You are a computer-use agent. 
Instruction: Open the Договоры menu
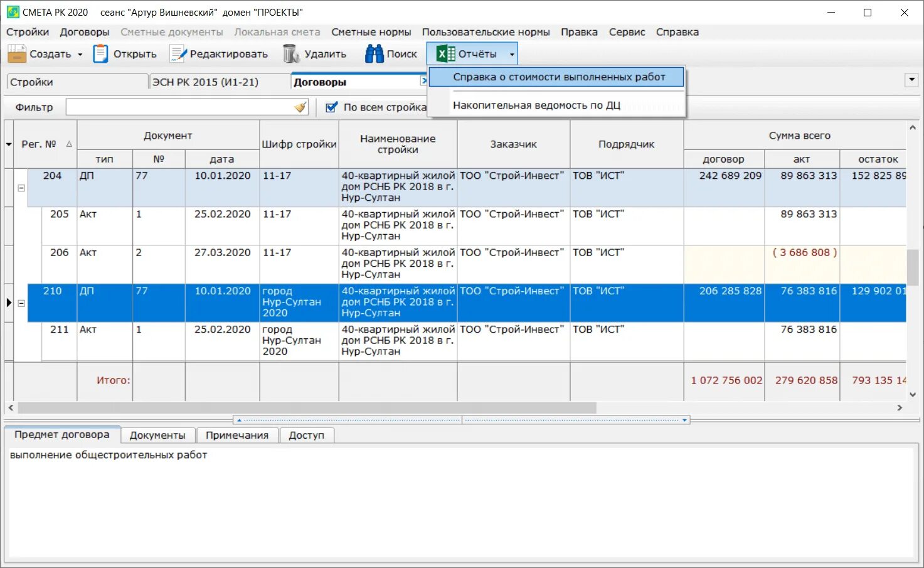click(85, 32)
